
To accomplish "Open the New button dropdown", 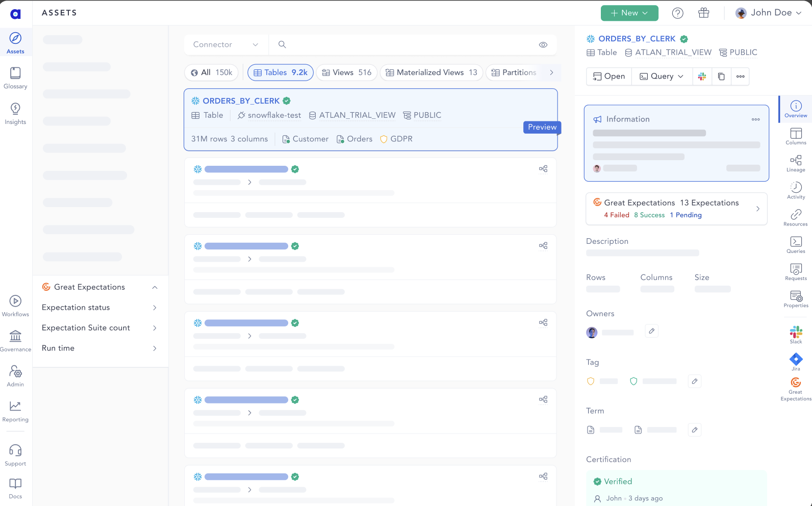I will pyautogui.click(x=629, y=13).
